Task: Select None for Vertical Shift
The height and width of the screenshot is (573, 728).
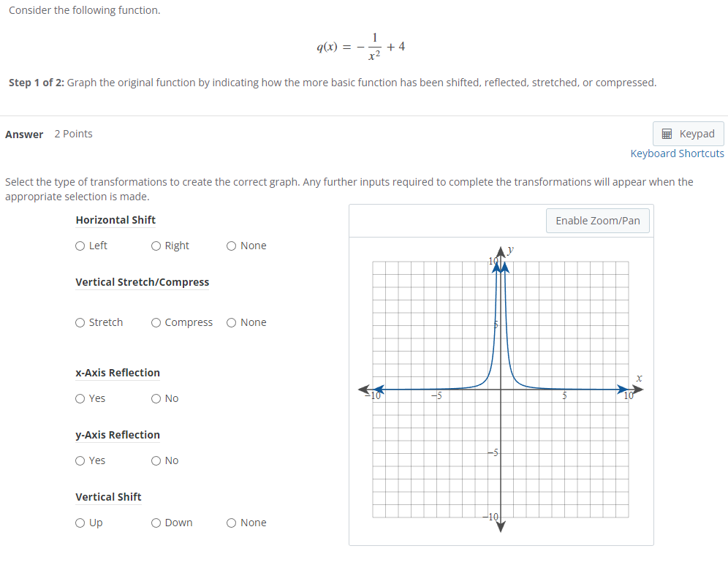Action: click(x=230, y=523)
